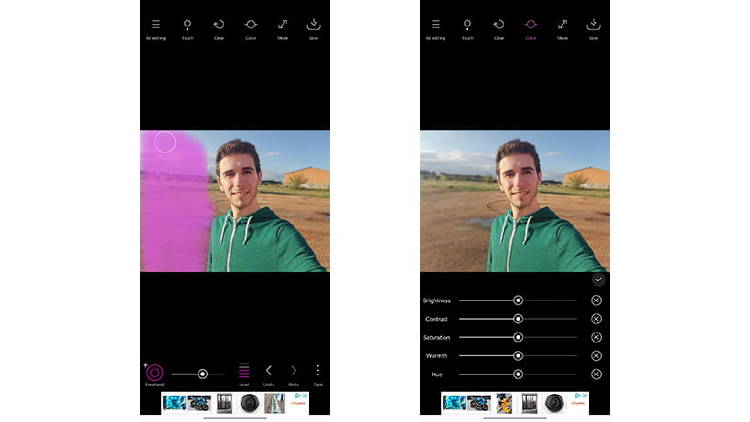Click the Contrast slider handle

pos(518,319)
